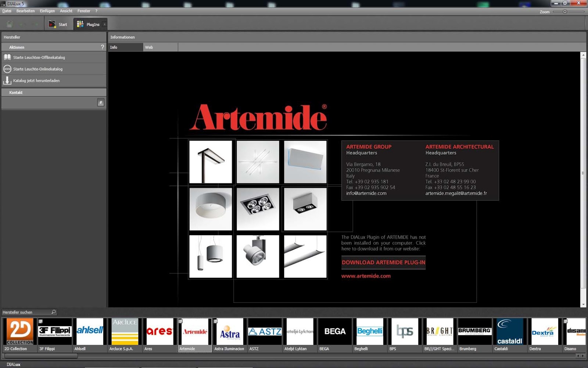Click the question mark help icon in Aktionen

(x=103, y=47)
